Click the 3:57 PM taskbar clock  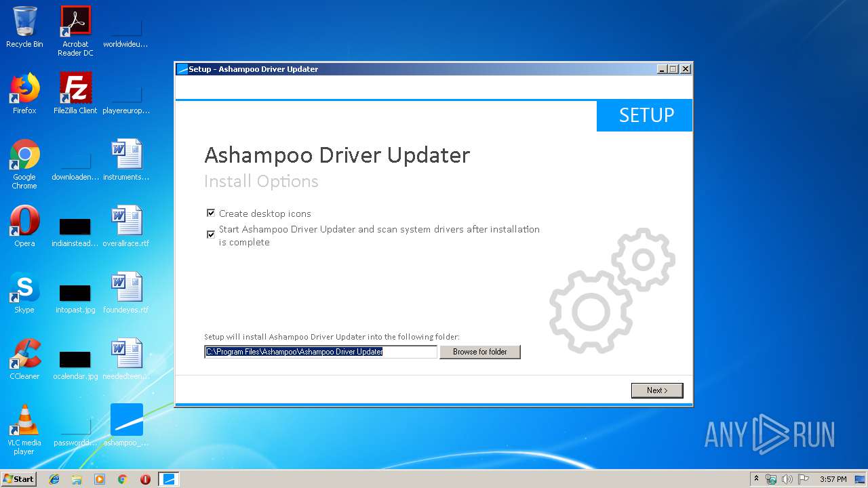tap(833, 479)
